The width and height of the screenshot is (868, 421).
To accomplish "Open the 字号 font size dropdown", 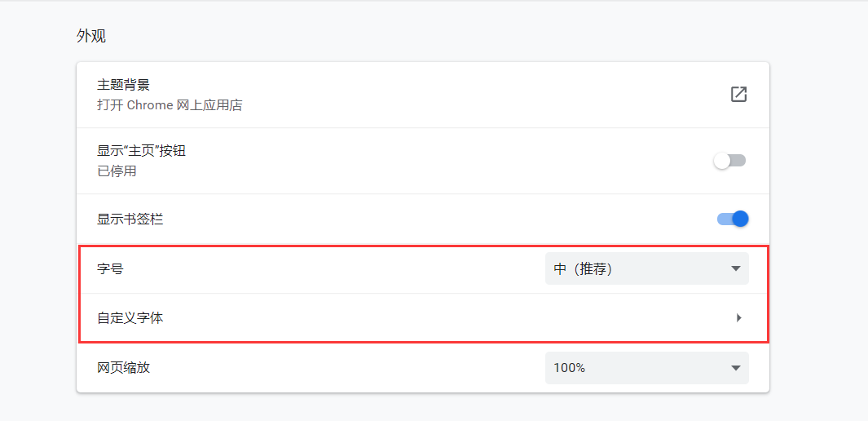I will pos(646,268).
